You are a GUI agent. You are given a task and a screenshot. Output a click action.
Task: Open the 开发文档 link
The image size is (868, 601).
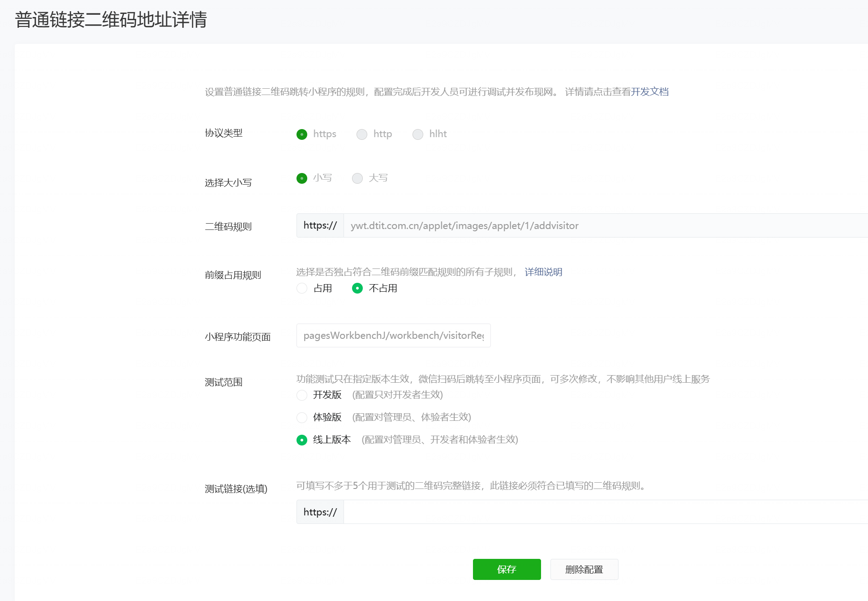(x=649, y=92)
